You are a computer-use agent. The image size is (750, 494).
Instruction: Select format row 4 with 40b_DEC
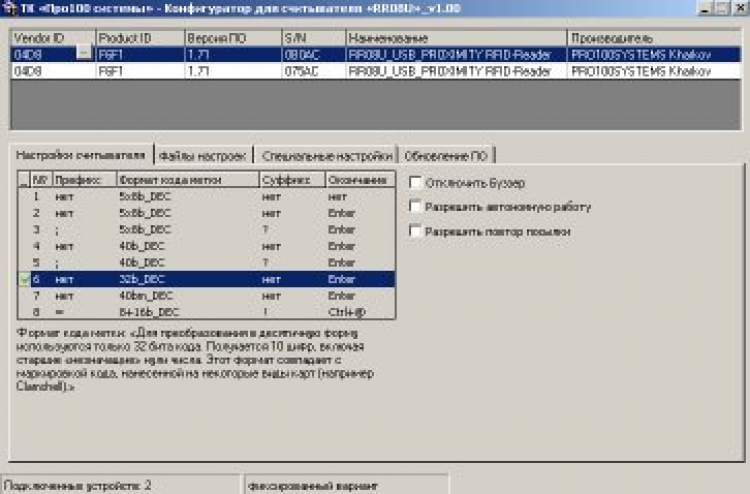(206, 246)
